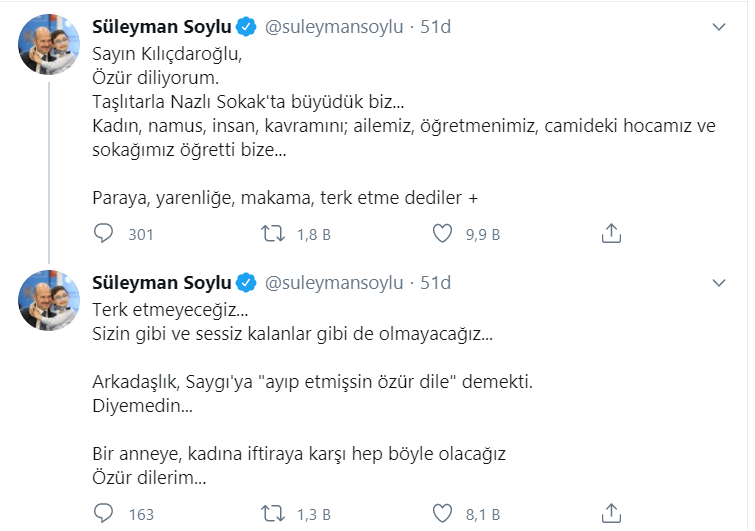The width and height of the screenshot is (755, 531).
Task: Retweet the first tweet (1,8 B)
Action: pos(272,233)
